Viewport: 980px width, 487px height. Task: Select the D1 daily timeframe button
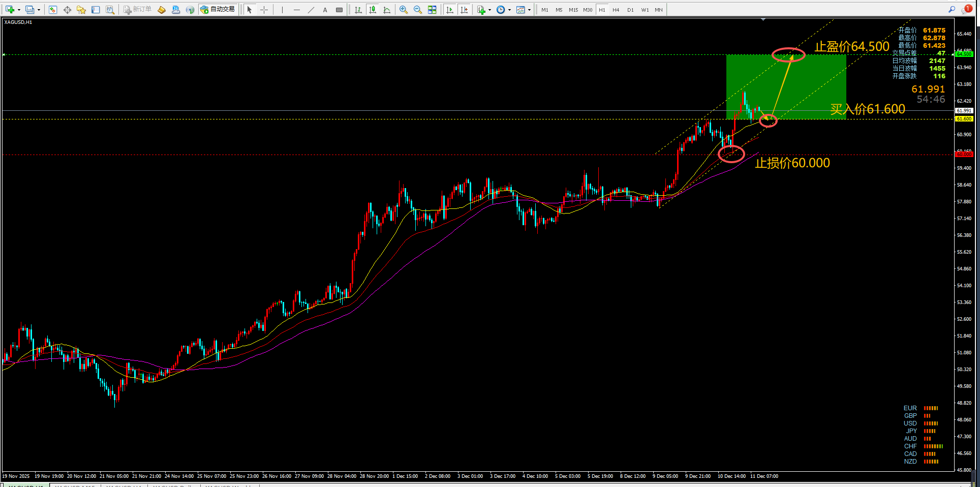630,10
